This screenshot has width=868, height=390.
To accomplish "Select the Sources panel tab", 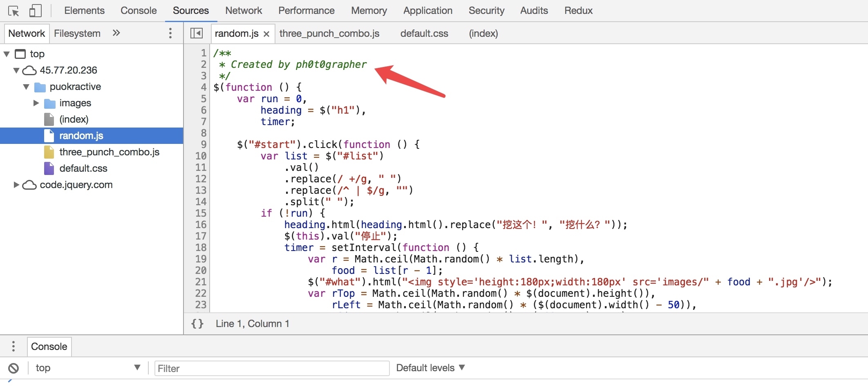I will (191, 11).
